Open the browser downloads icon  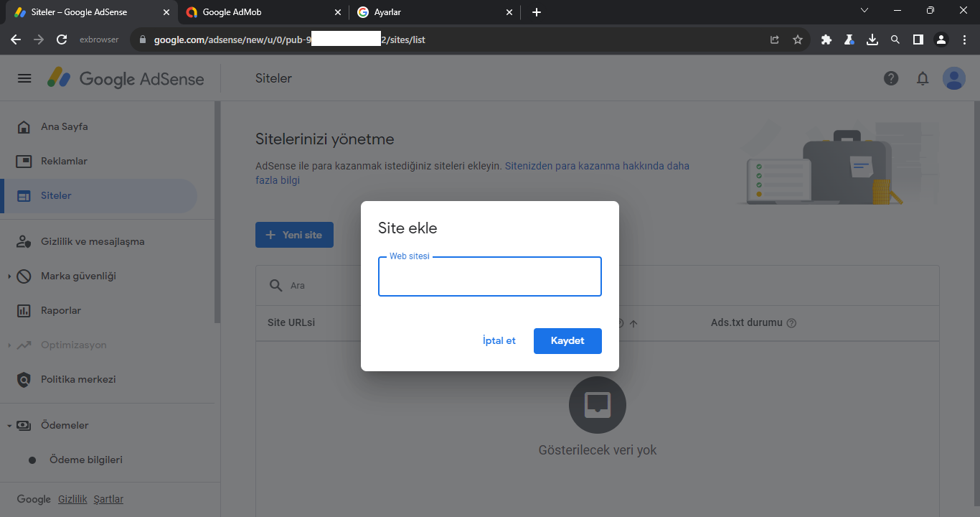point(872,39)
